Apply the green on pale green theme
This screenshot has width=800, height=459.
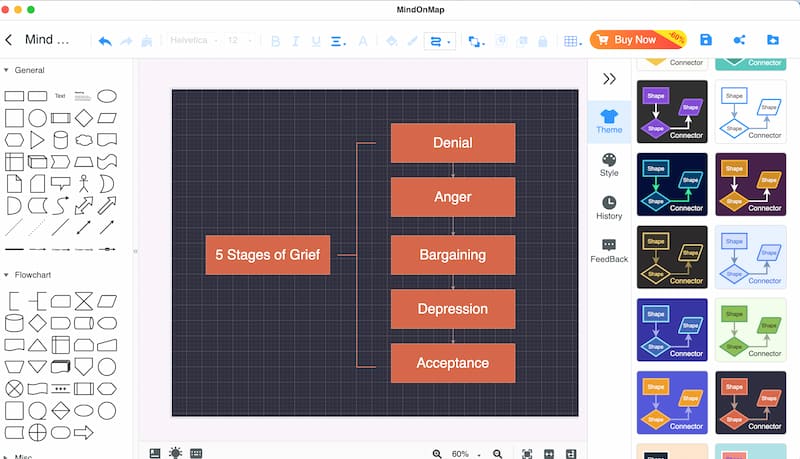(x=751, y=329)
